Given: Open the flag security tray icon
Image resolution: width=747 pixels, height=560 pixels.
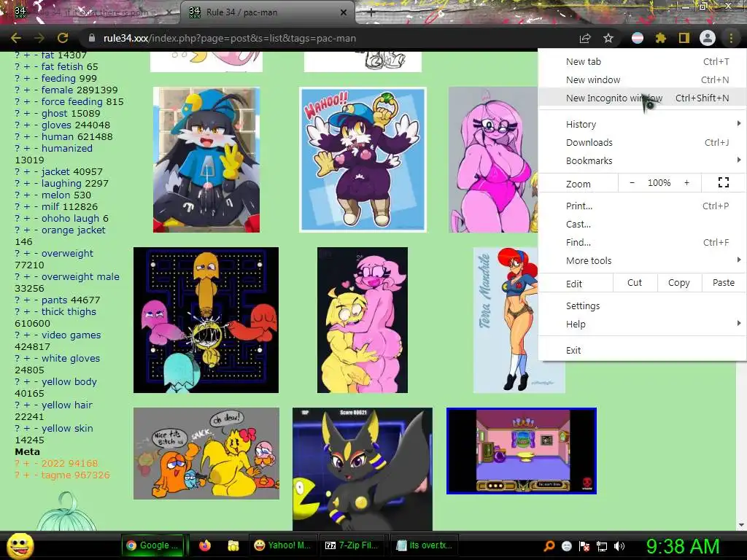Looking at the screenshot, I should [584, 546].
